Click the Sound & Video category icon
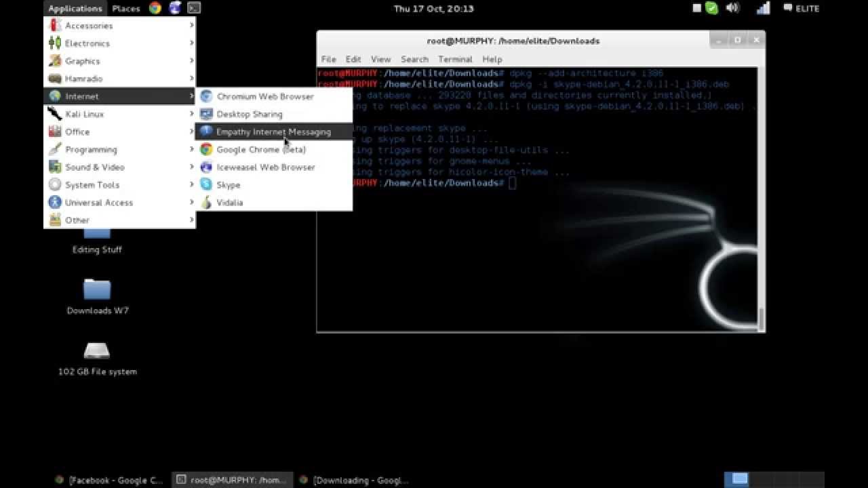The width and height of the screenshot is (868, 488). click(55, 167)
